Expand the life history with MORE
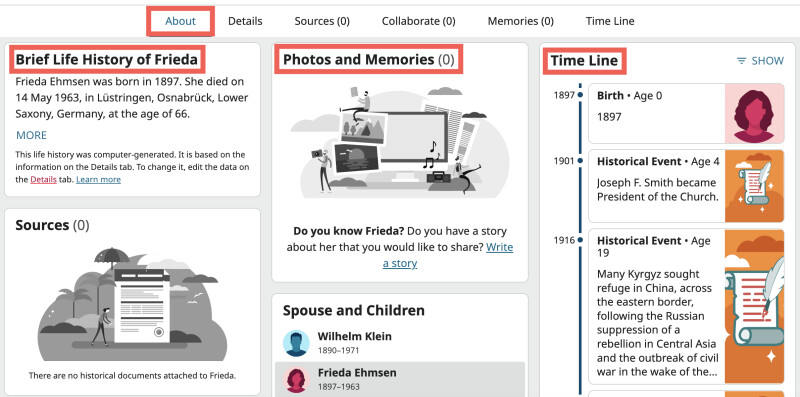Screen dimensions: 800x397 tap(31, 135)
